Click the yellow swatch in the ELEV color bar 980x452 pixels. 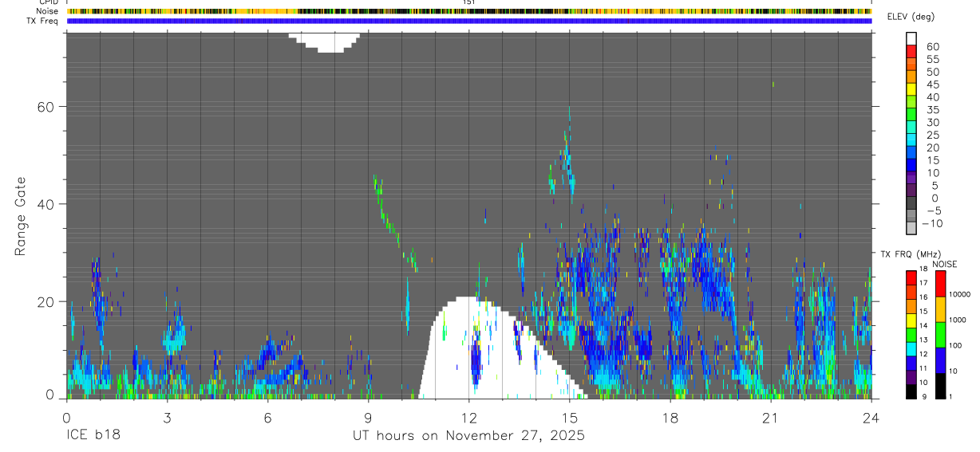[911, 88]
